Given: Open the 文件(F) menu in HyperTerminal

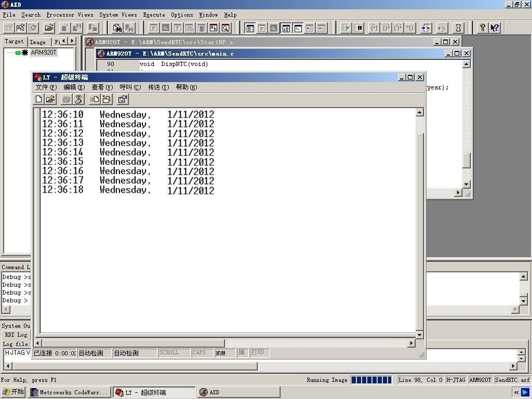Looking at the screenshot, I should pos(46,87).
